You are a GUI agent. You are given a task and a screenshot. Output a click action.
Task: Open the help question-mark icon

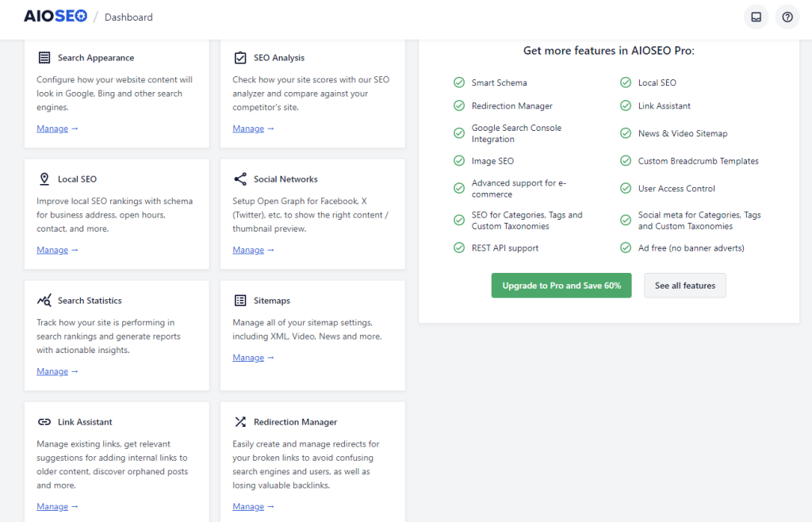[x=787, y=17]
